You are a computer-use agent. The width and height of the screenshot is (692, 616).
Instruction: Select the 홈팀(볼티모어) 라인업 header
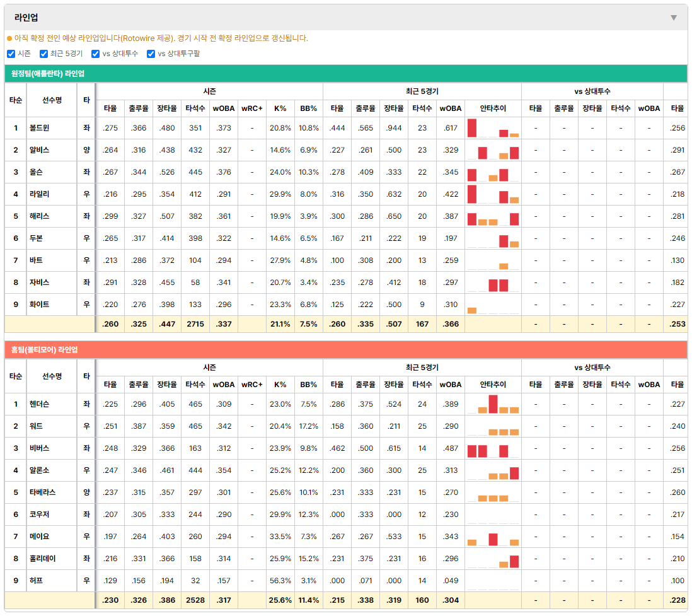346,350
